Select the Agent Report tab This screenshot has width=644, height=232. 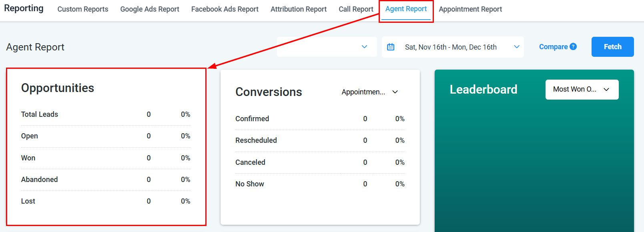tap(406, 9)
